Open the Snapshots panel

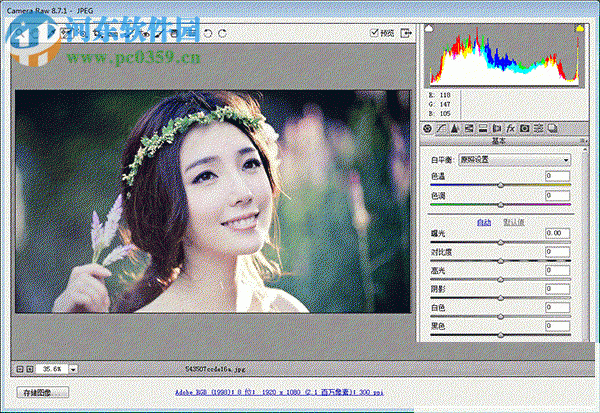point(552,129)
